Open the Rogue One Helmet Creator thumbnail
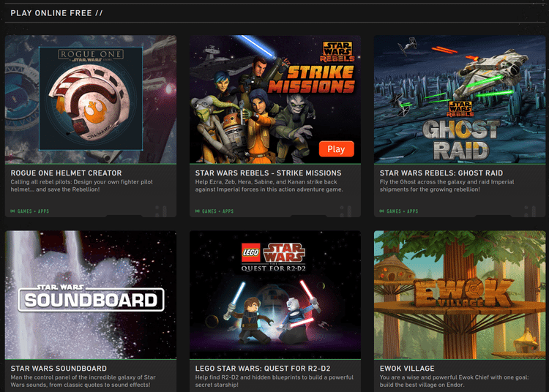Screen dimensions: 549x392 tap(91, 99)
